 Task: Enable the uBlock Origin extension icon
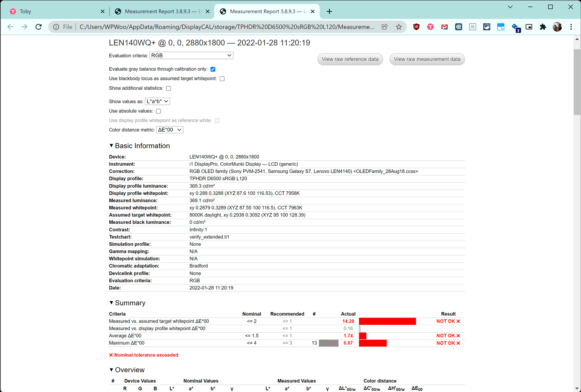tap(416, 26)
